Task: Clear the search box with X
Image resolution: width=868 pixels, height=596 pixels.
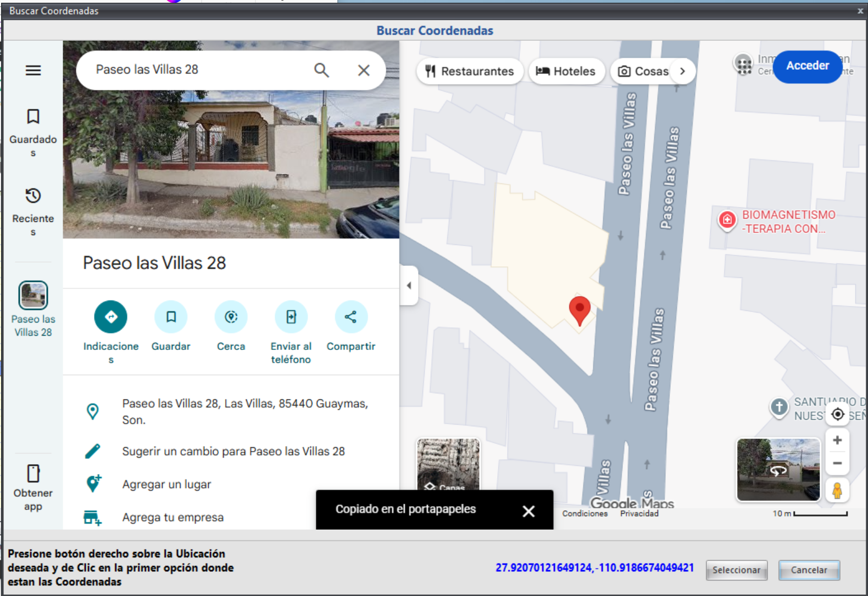Action: 364,70
